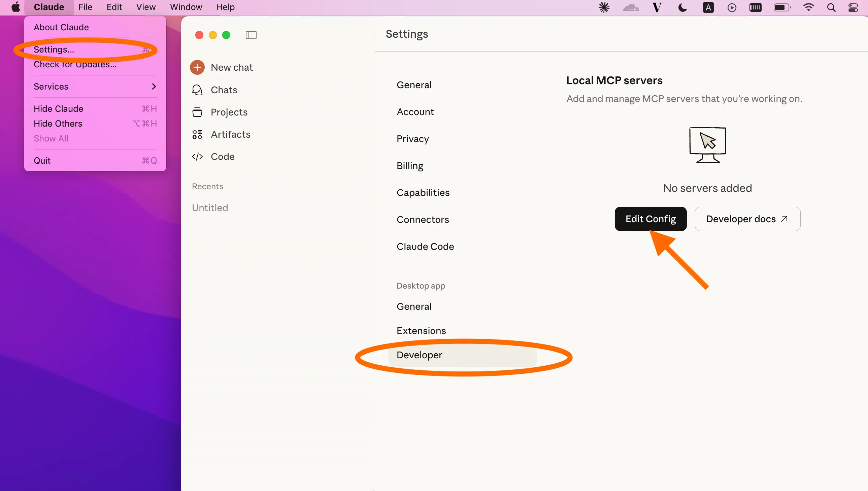Choose Check for Updates... menu item
The height and width of the screenshot is (491, 868).
click(x=75, y=65)
